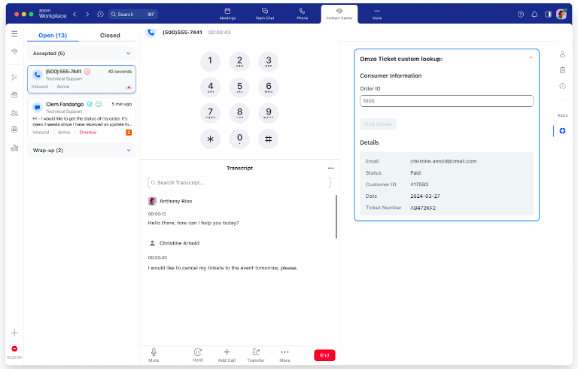Expand the Wrap-up (2) section
The image size is (578, 369).
tap(81, 150)
